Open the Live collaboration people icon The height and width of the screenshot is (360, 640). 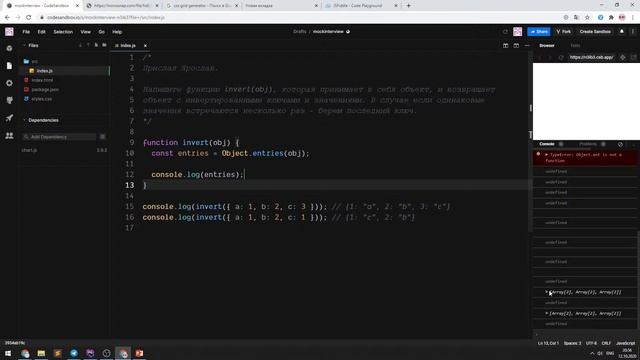click(x=9, y=136)
